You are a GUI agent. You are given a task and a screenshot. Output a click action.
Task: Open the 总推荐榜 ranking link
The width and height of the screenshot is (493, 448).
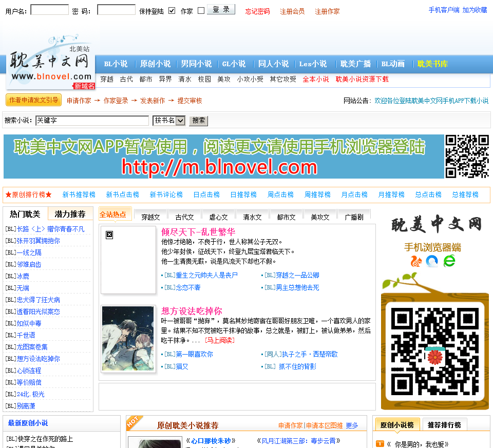[465, 195]
